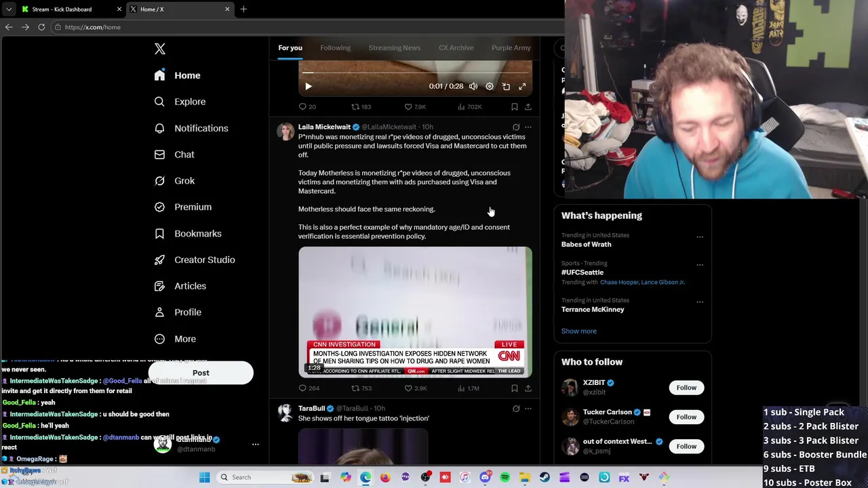Reload the page
Viewport: 868px width, 488px height.
pyautogui.click(x=41, y=27)
